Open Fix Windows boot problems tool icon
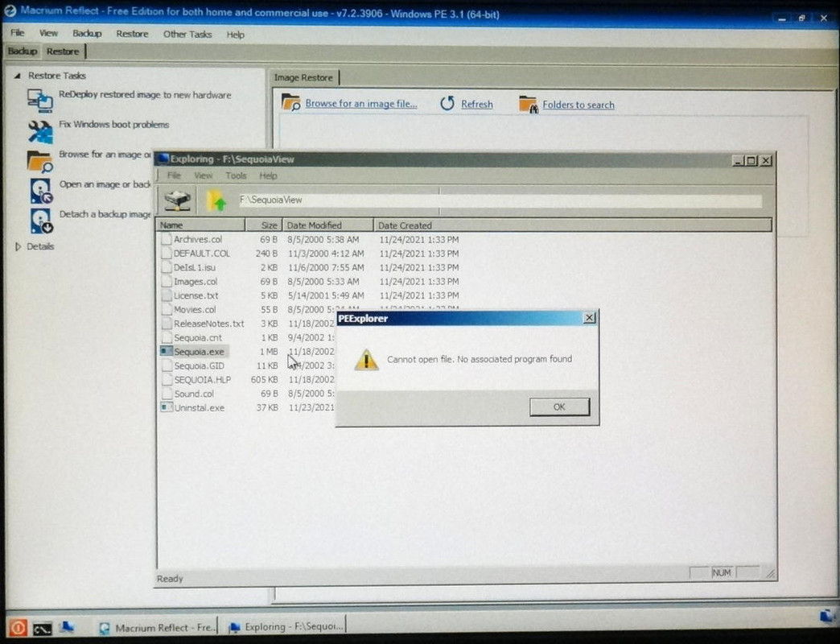This screenshot has width=840, height=644. [x=40, y=132]
